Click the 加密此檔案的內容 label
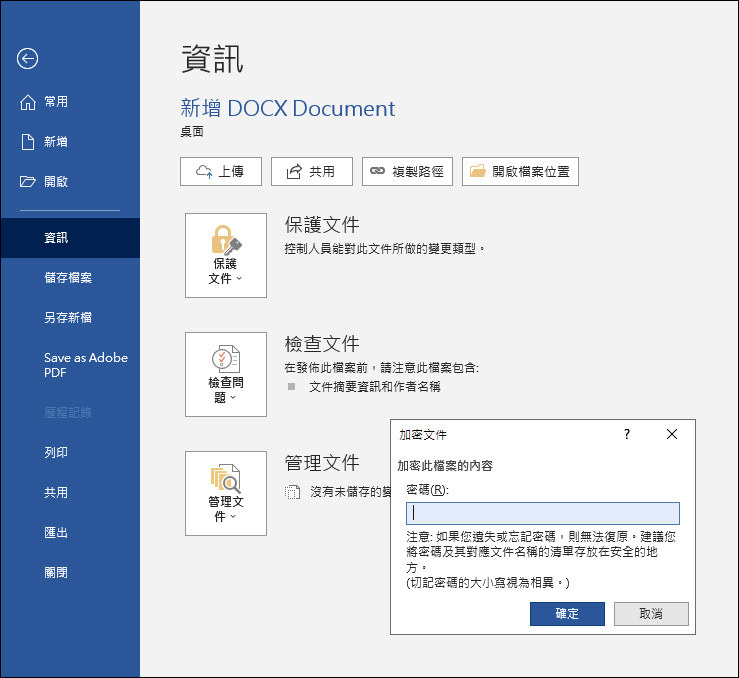Screen dimensions: 739x678 click(x=445, y=466)
